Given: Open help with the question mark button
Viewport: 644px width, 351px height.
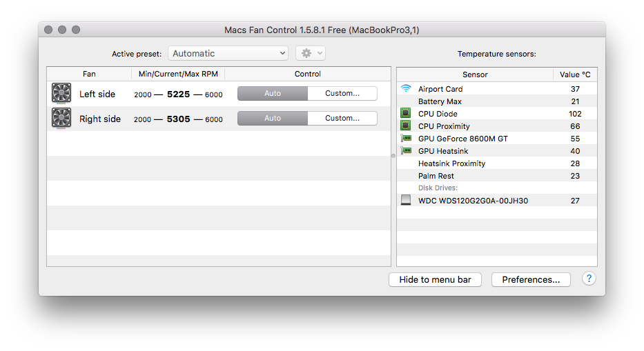Looking at the screenshot, I should pos(589,279).
